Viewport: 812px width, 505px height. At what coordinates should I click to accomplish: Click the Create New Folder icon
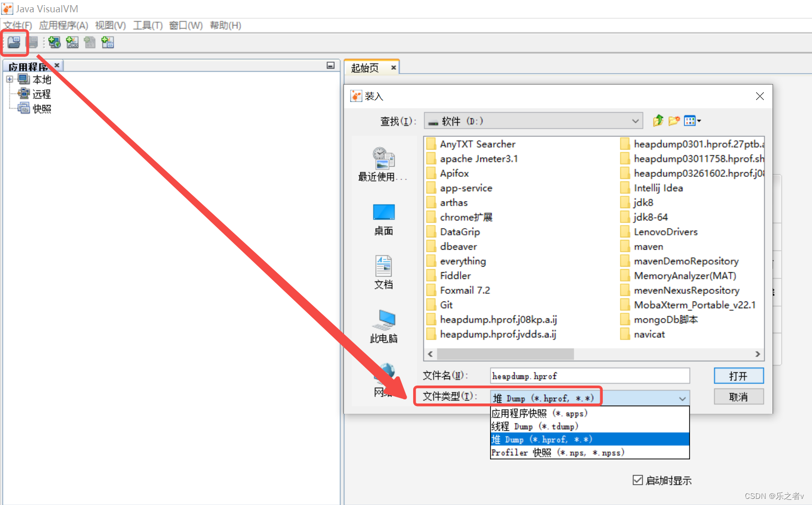tap(674, 121)
